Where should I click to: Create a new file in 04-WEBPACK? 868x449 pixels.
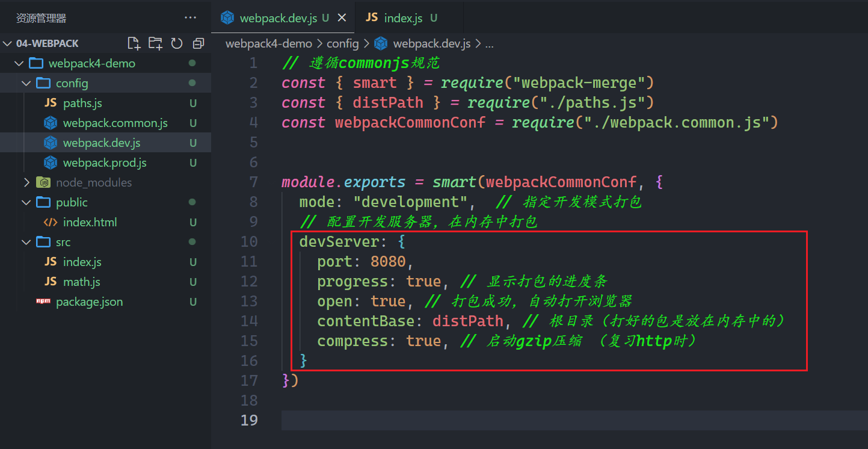134,43
